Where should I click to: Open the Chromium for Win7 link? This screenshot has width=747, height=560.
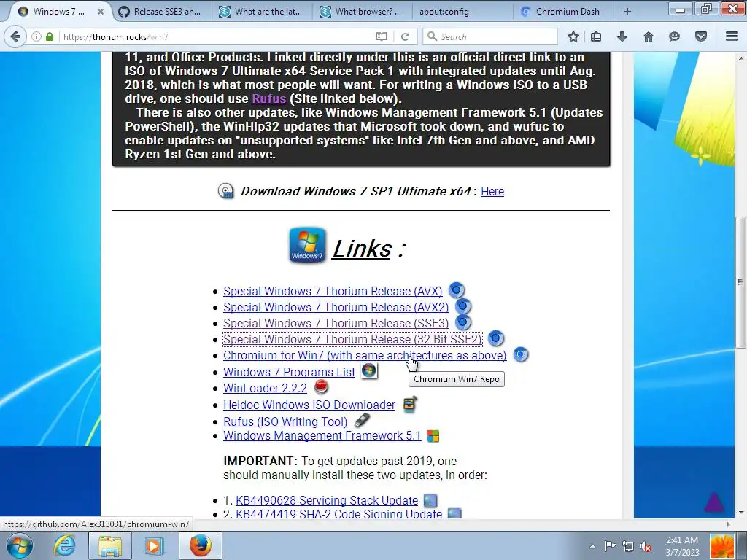coord(365,355)
